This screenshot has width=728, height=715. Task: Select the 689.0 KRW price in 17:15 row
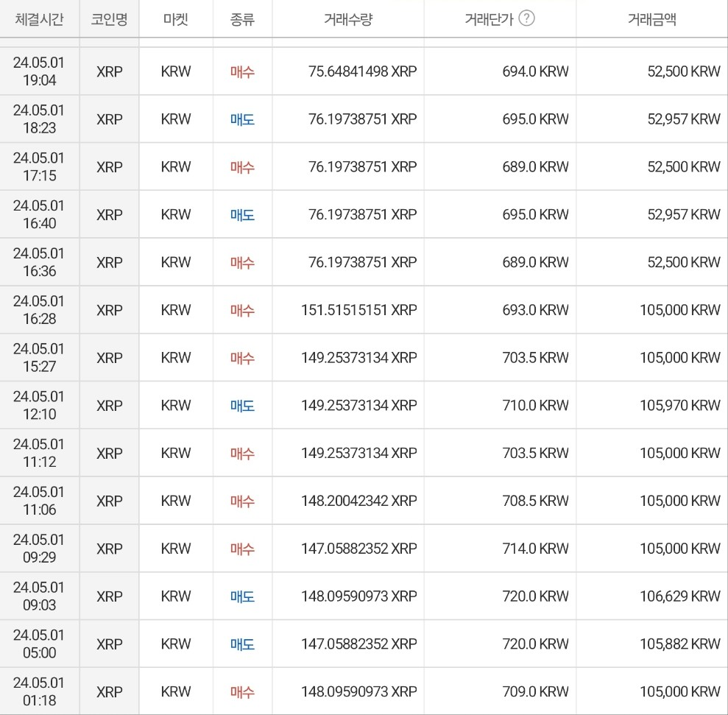[535, 166]
